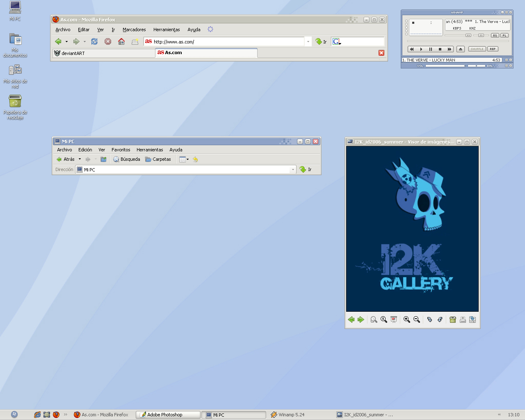The height and width of the screenshot is (420, 525).
Task: Click the save-copy icon in image viewer
Action: (472, 320)
